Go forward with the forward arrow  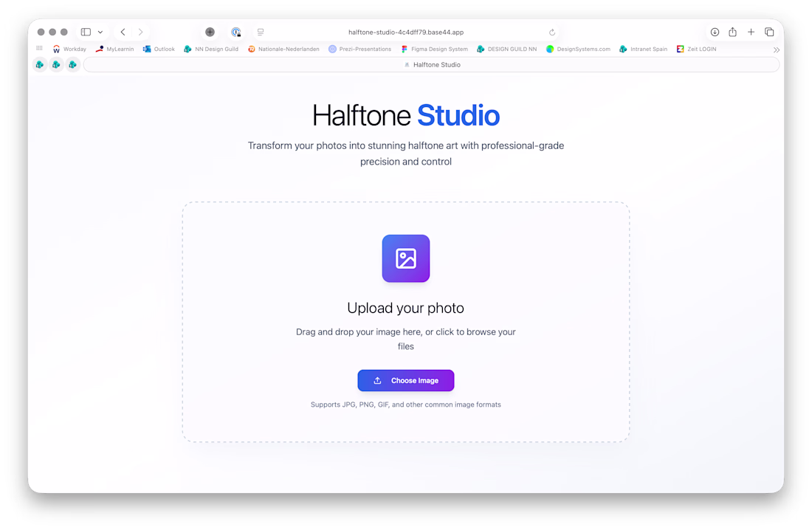140,32
